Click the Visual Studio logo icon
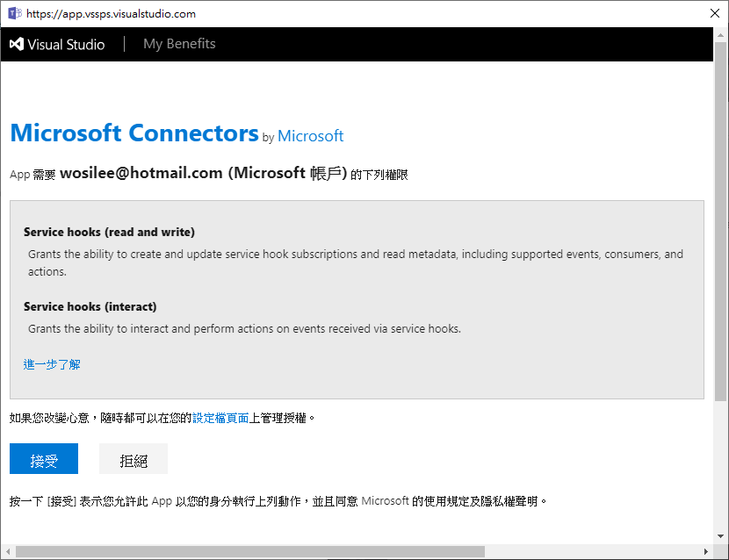The image size is (729, 560). [17, 44]
